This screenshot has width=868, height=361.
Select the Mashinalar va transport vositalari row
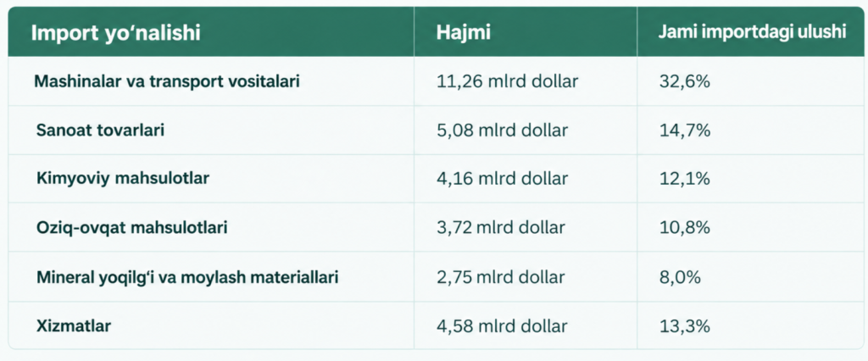[x=436, y=82]
